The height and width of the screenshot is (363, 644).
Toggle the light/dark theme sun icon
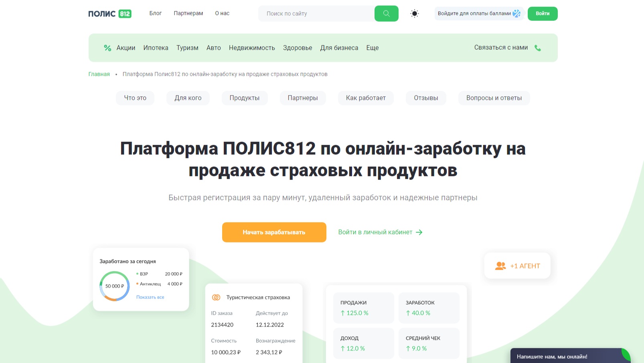(415, 14)
